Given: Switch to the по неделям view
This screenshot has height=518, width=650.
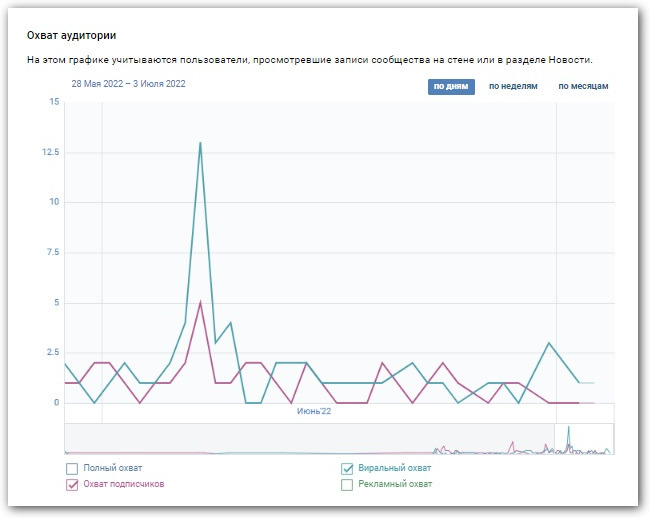Looking at the screenshot, I should coord(513,86).
